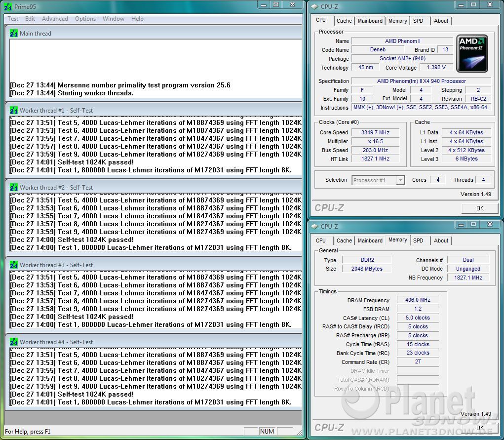
Task: Click the memory Type DDR2 field
Action: click(367, 260)
